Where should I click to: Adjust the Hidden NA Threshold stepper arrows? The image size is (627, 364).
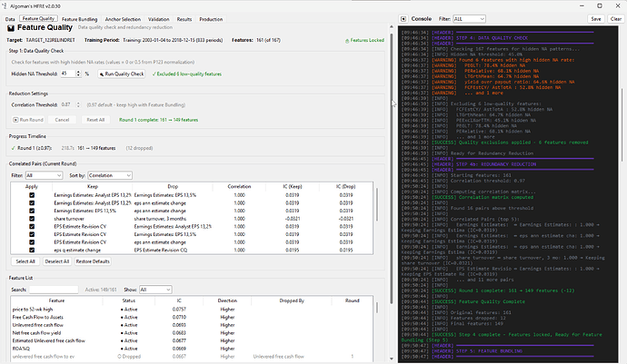[x=78, y=74]
